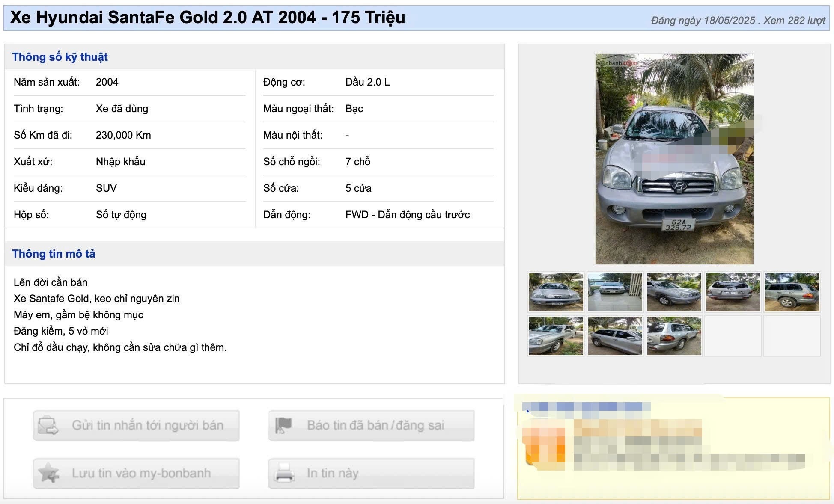The width and height of the screenshot is (834, 504).
Task: Print listing using 'In tin này'
Action: pos(371,473)
